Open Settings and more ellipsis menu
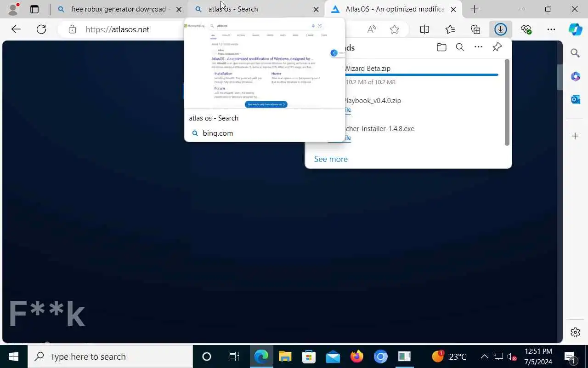The height and width of the screenshot is (368, 588). [551, 29]
